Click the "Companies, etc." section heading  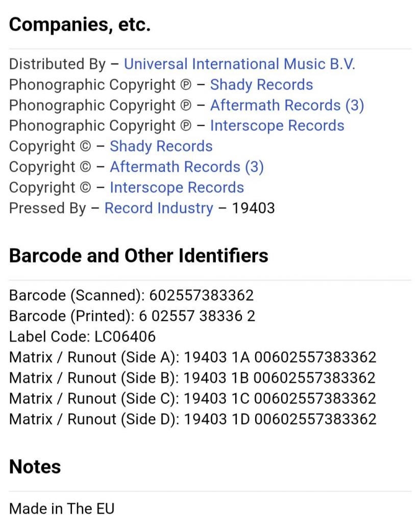(x=80, y=25)
